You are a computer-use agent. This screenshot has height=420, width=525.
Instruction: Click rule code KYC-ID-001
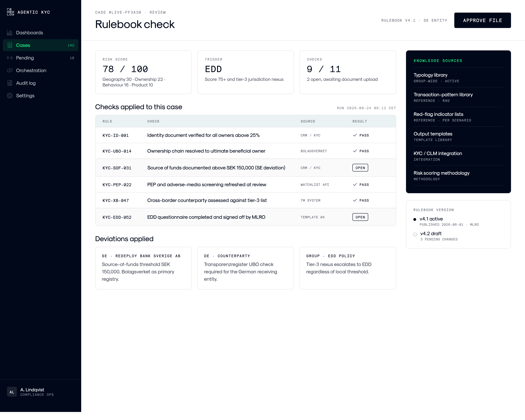[x=116, y=136]
